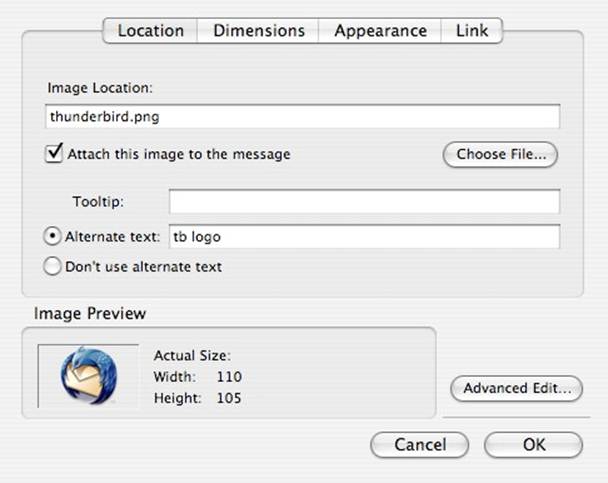Go to the Link tab
This screenshot has width=608, height=483.
coord(472,31)
